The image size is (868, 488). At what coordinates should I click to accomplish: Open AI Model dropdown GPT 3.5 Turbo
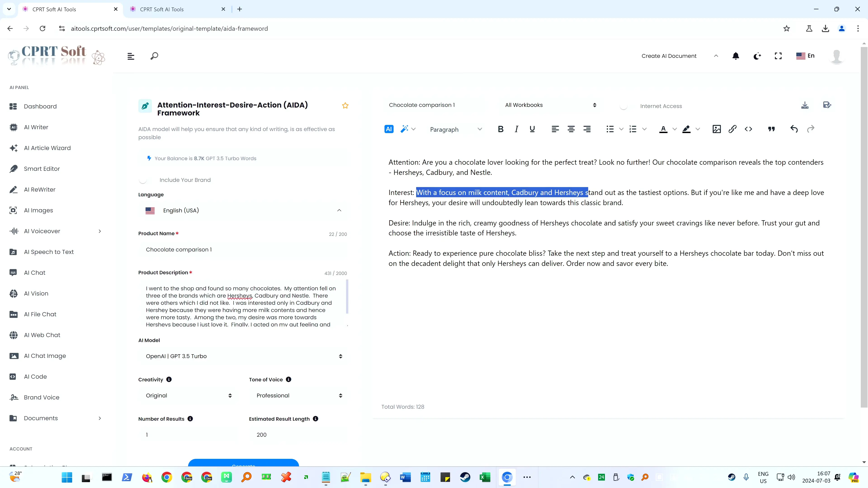[243, 356]
